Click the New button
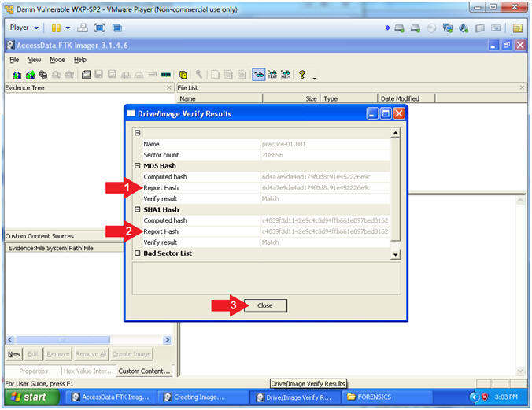 click(x=14, y=354)
